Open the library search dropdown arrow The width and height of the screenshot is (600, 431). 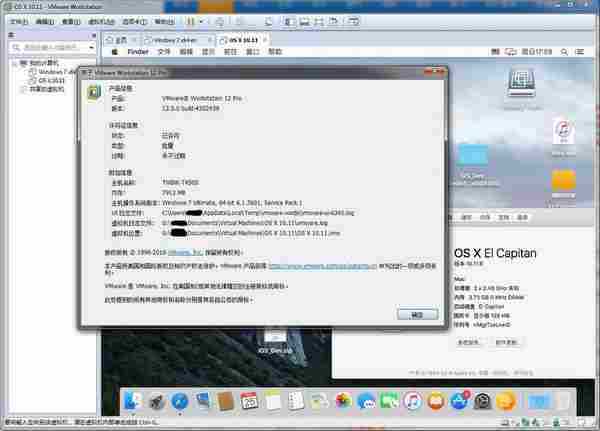(x=91, y=49)
